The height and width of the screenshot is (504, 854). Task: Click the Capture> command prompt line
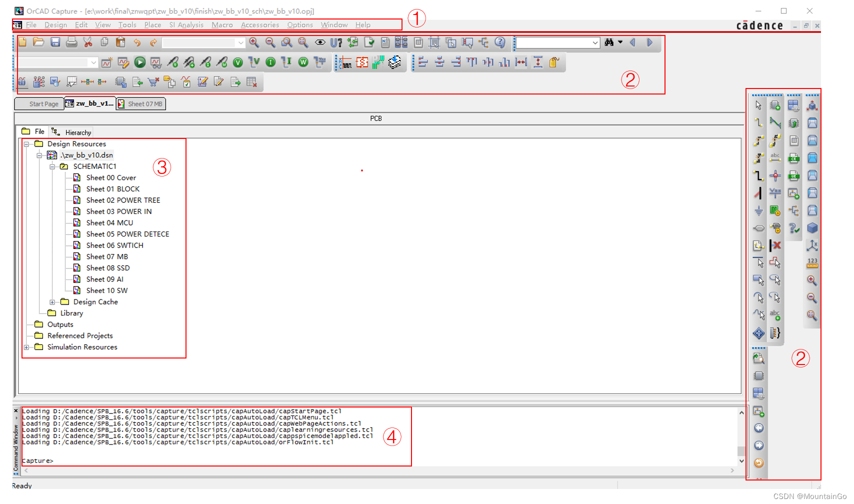pos(38,461)
